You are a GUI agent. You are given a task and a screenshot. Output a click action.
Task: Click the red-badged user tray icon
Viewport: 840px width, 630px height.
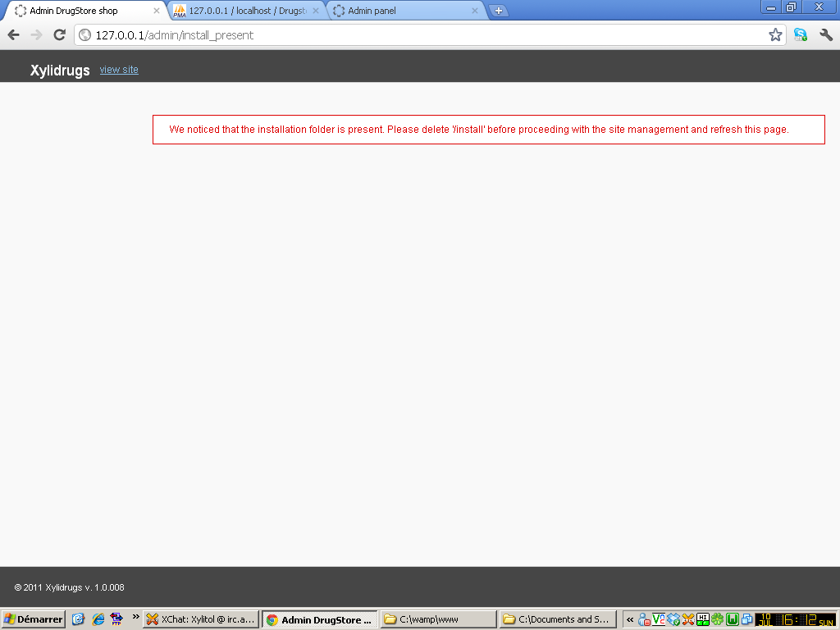point(644,620)
